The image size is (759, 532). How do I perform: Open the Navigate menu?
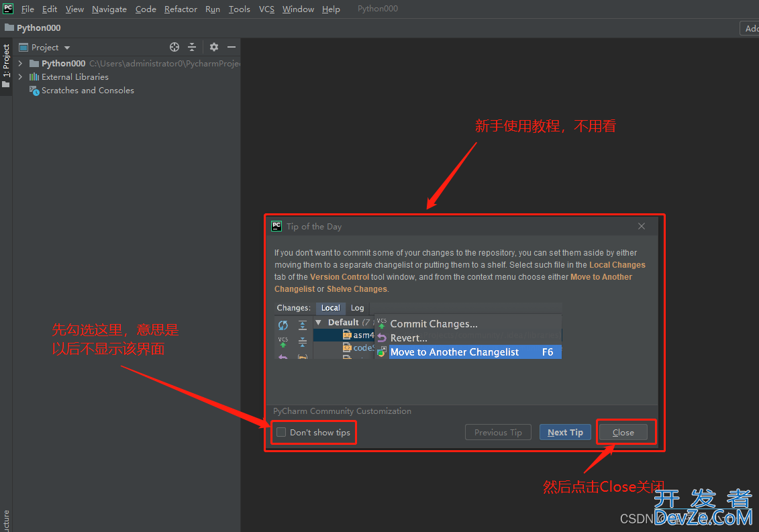(109, 9)
